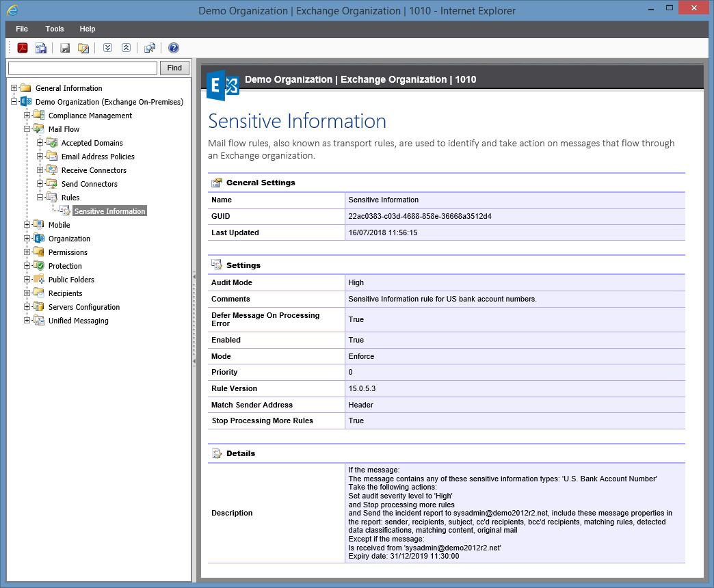The width and height of the screenshot is (714, 588).
Task: Click the folder with pencil edit icon
Action: (83, 48)
